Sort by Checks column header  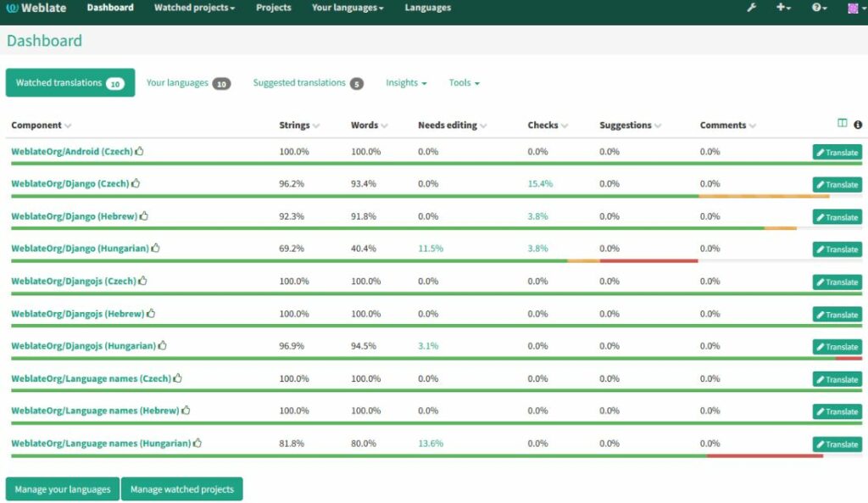(x=548, y=126)
